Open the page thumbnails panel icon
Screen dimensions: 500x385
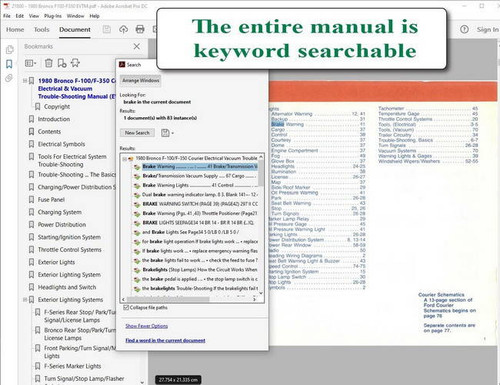[x=9, y=49]
